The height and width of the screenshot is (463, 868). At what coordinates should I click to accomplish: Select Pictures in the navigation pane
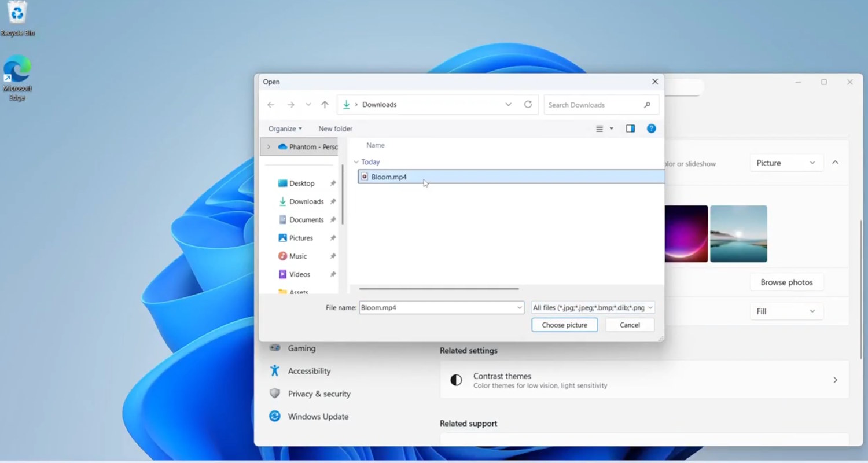[301, 238]
